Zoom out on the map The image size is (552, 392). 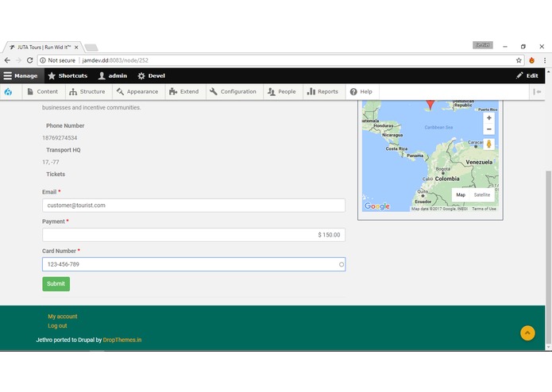click(x=488, y=129)
